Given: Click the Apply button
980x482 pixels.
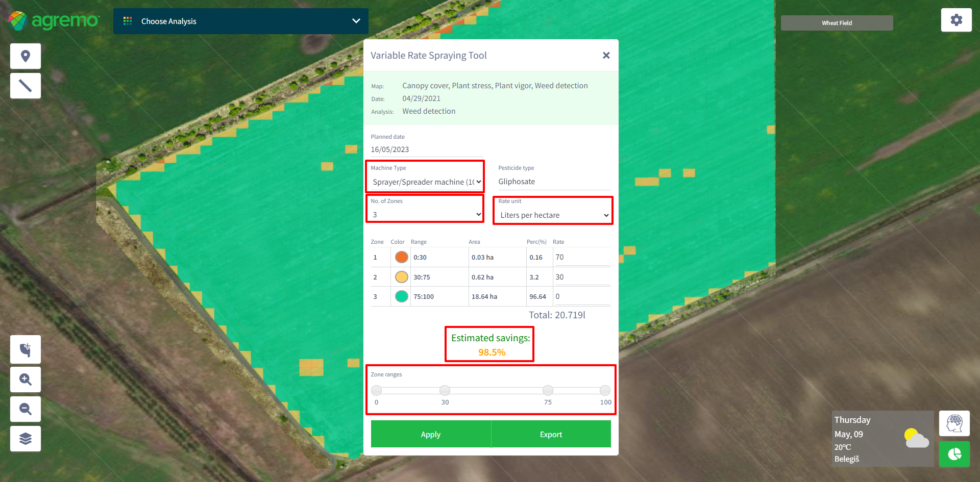Looking at the screenshot, I should (430, 435).
